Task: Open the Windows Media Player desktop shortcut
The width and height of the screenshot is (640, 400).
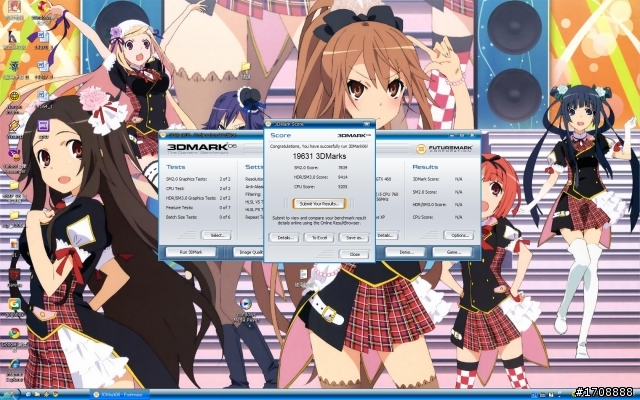Action: pyautogui.click(x=245, y=304)
